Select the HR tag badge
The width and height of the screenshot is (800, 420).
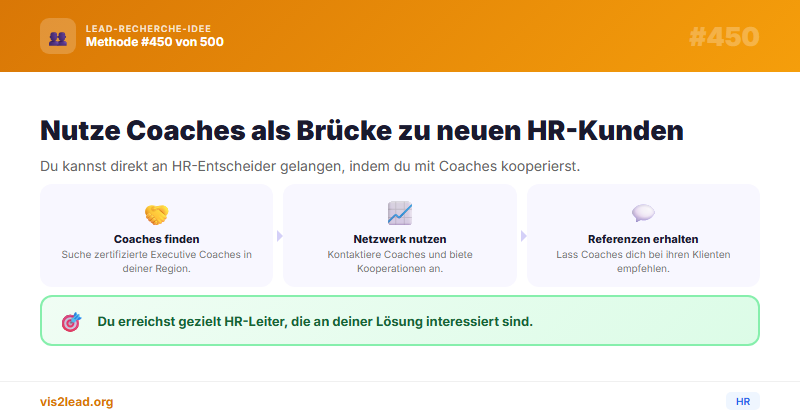pos(743,402)
